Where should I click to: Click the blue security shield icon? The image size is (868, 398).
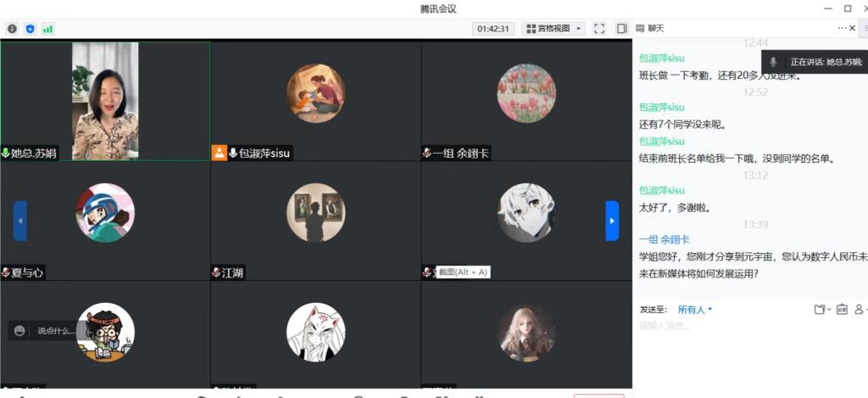tap(30, 29)
